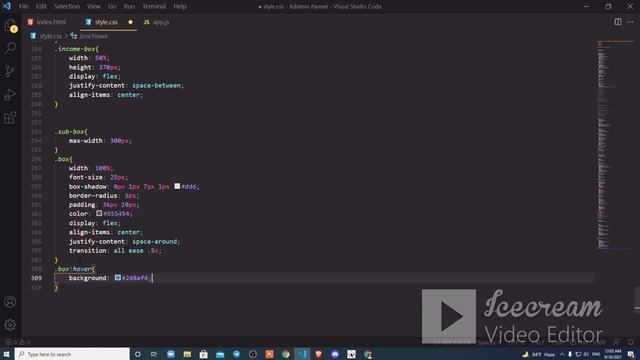The height and width of the screenshot is (360, 640).
Task: Click the microphone tray icon
Action: [570, 354]
